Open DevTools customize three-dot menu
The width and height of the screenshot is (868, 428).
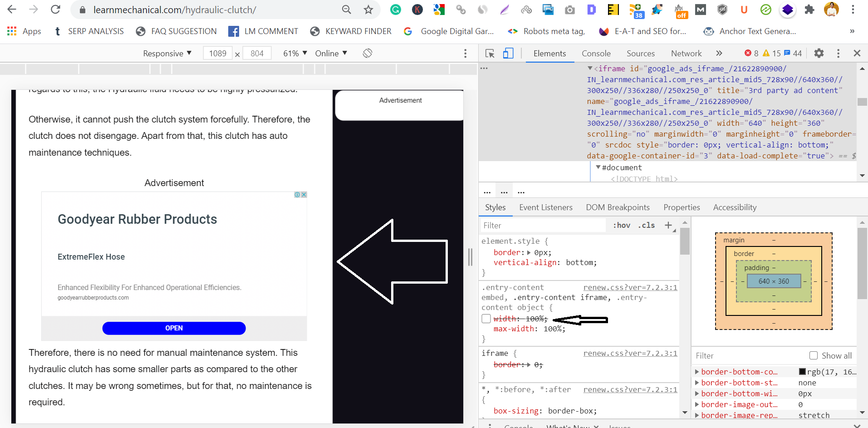click(x=838, y=54)
